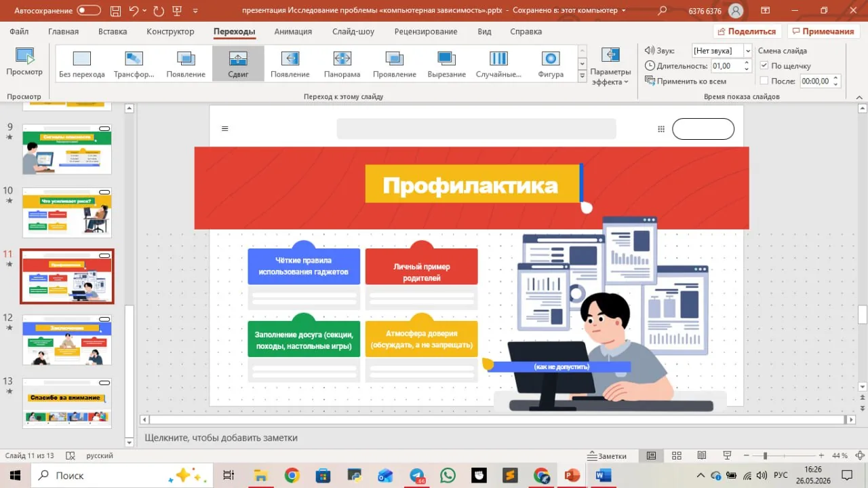Open the Конструктор tab
The height and width of the screenshot is (488, 868).
pos(170,32)
